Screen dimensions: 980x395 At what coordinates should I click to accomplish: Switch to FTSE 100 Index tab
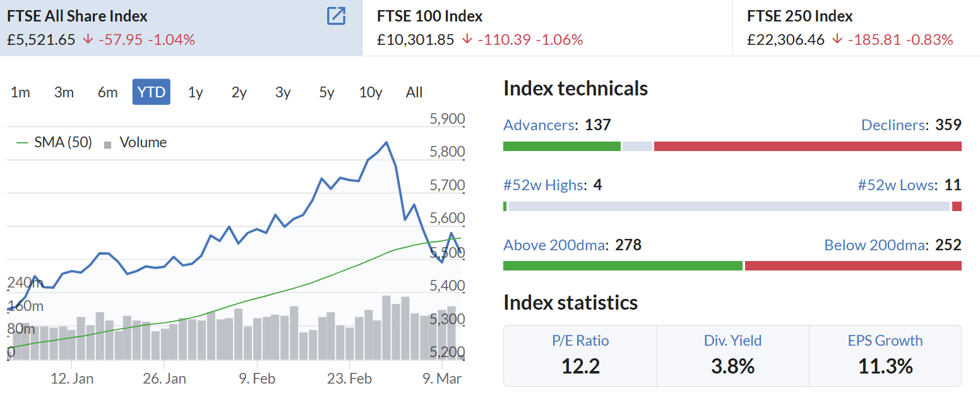[x=547, y=28]
